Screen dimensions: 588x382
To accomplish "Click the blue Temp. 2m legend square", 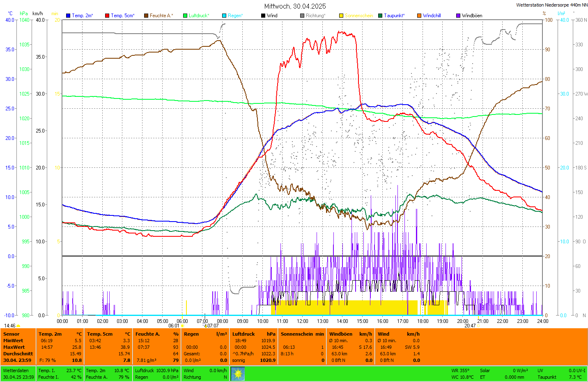I will tap(68, 16).
